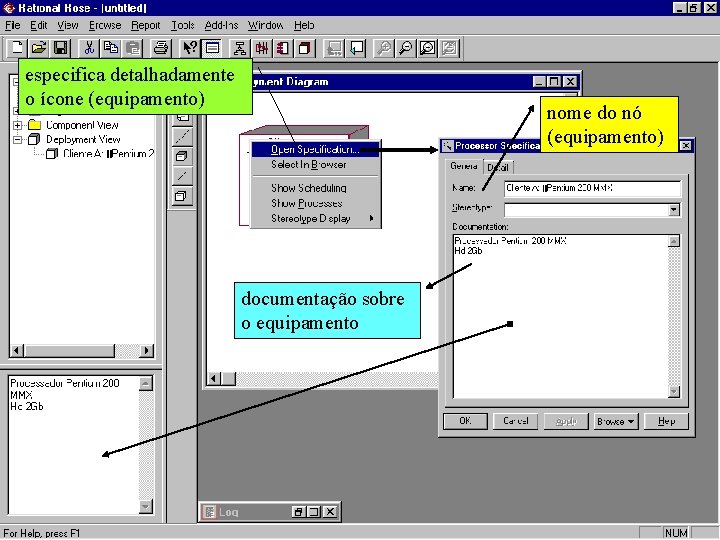Maximize the Log window
Screen dimensions: 720x540
pyautogui.click(x=314, y=512)
